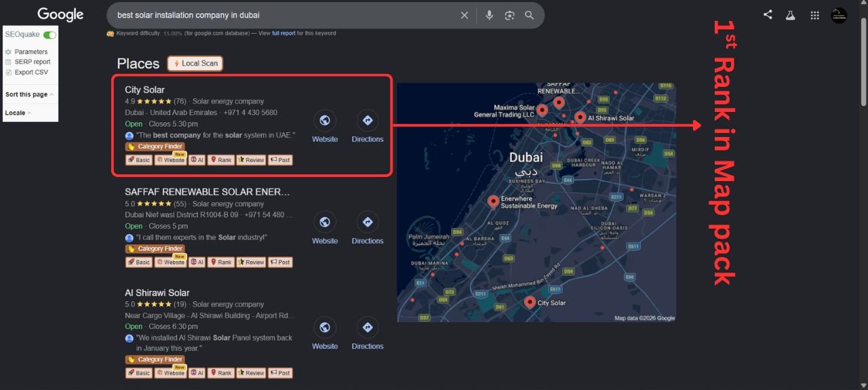Screen dimensions: 868x390
Task: Expand Sort this page options
Action: click(29, 94)
